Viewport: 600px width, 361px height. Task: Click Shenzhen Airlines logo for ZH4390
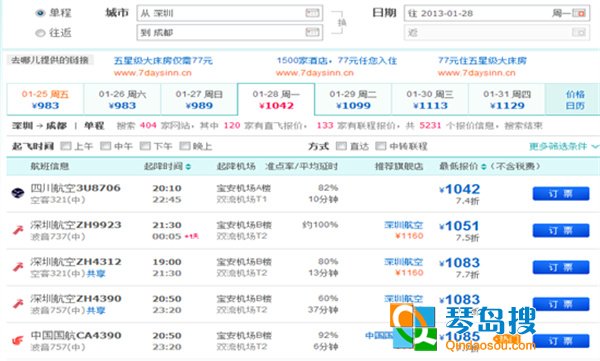(x=18, y=304)
